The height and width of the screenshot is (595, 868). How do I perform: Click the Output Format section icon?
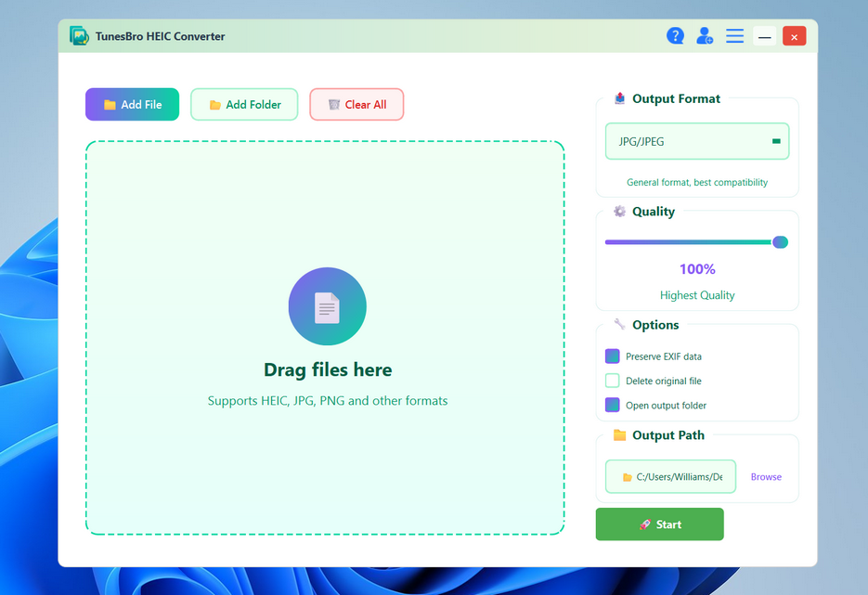[x=618, y=98]
